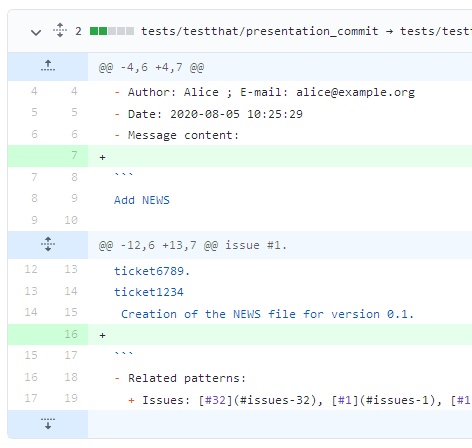The height and width of the screenshot is (448, 472).
Task: Click changed-lines count 2 in file header
Action: pyautogui.click(x=78, y=31)
